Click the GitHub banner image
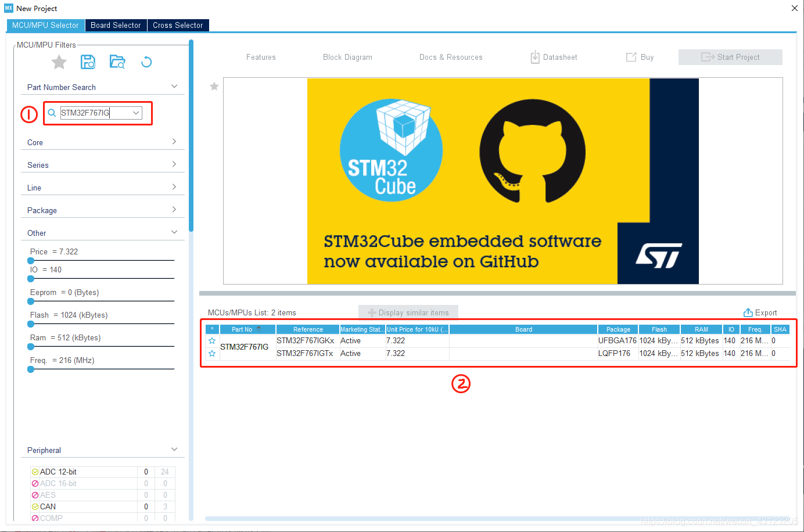Screen dimensions: 804x532 tap(503, 181)
